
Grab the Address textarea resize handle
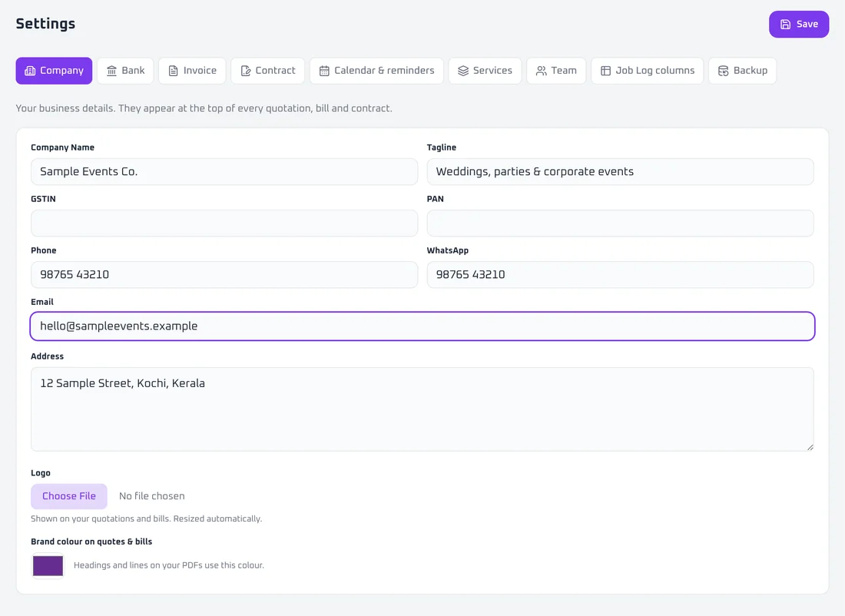point(810,447)
